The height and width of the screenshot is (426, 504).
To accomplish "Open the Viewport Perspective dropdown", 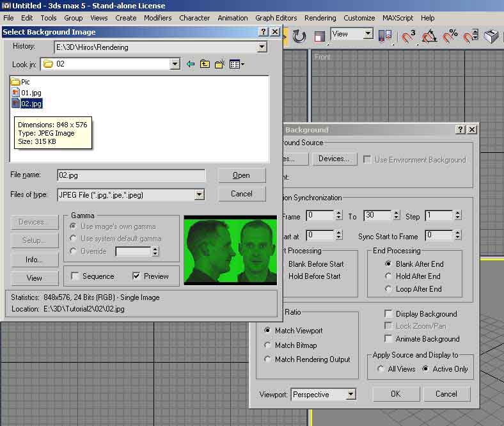I will [350, 394].
